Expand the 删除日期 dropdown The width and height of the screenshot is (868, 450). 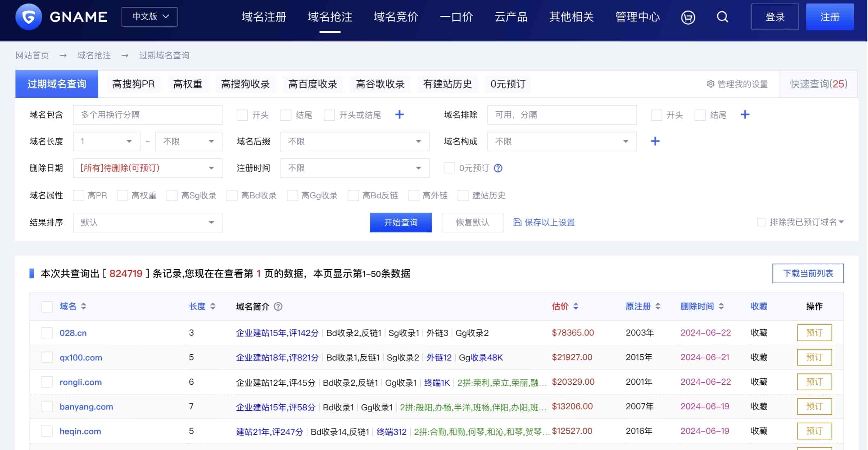(148, 168)
